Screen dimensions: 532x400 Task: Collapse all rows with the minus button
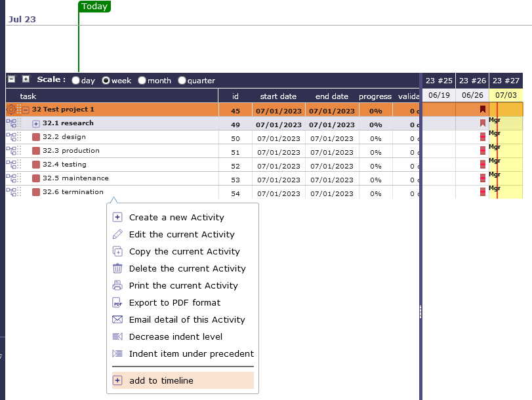11,79
